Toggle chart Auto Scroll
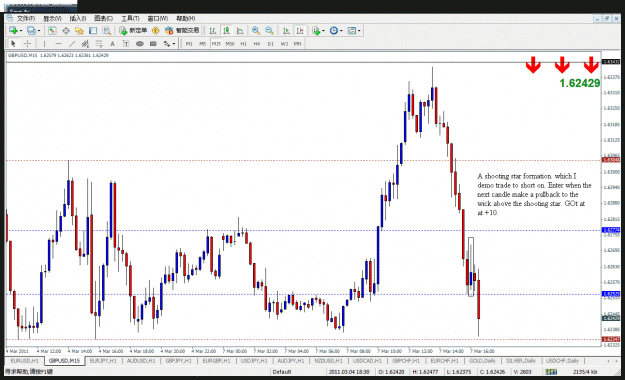The height and width of the screenshot is (380, 625). (286, 30)
